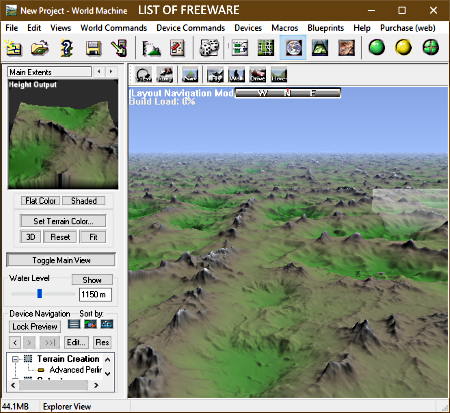Toggle 3D preview button

pos(31,237)
